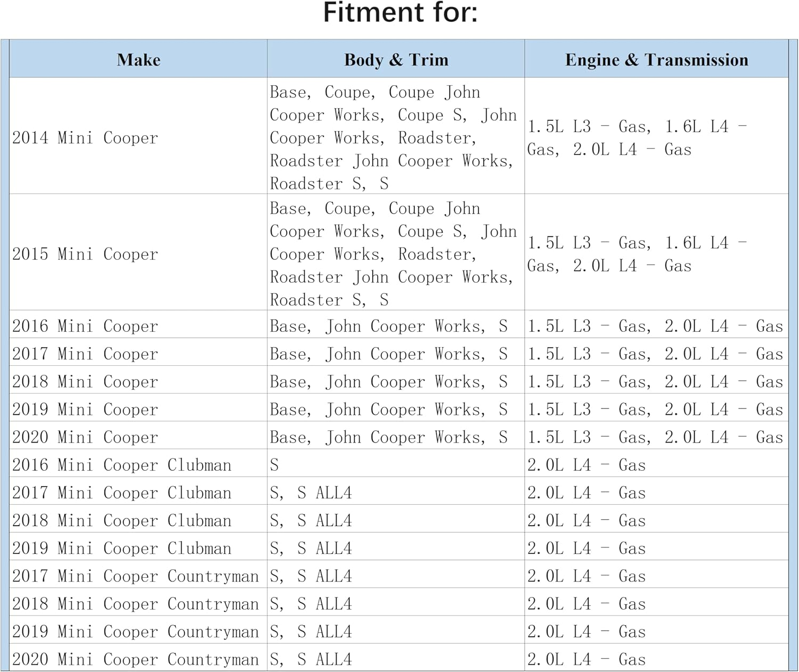Select the 2019 Mini Cooper engine cell
The width and height of the screenshot is (799, 672).
pyautogui.click(x=655, y=409)
